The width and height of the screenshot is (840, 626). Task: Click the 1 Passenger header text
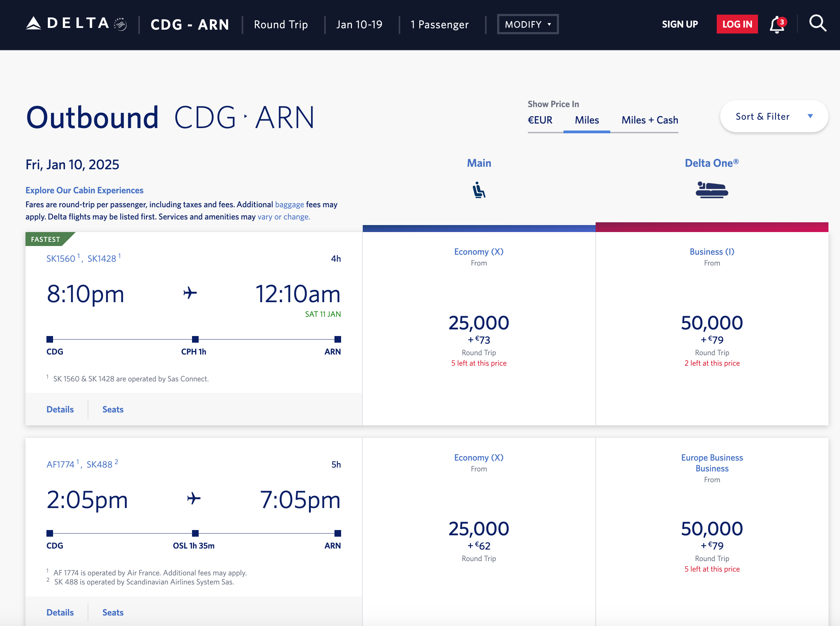(x=439, y=25)
